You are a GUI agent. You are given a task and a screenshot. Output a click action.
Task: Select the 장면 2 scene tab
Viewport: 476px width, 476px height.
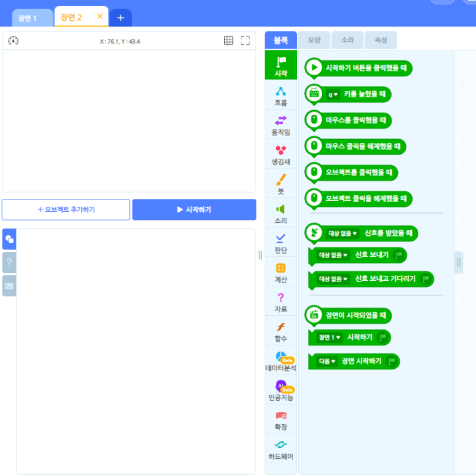[71, 17]
